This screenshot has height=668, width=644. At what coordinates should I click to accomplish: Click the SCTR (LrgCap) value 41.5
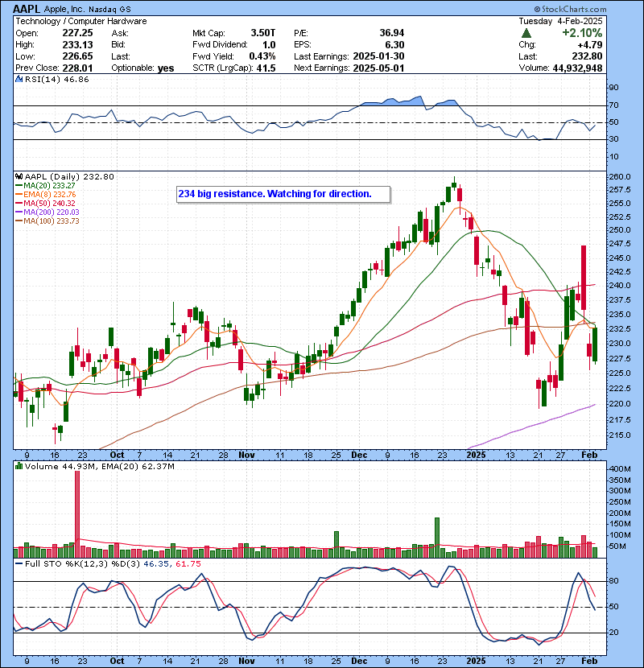[x=266, y=68]
